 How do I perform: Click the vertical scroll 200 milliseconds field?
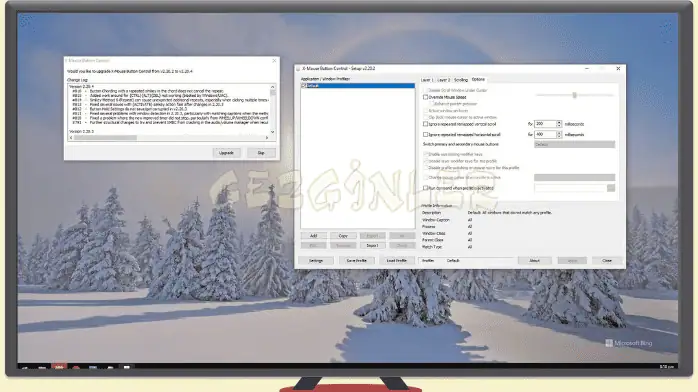tap(545, 124)
